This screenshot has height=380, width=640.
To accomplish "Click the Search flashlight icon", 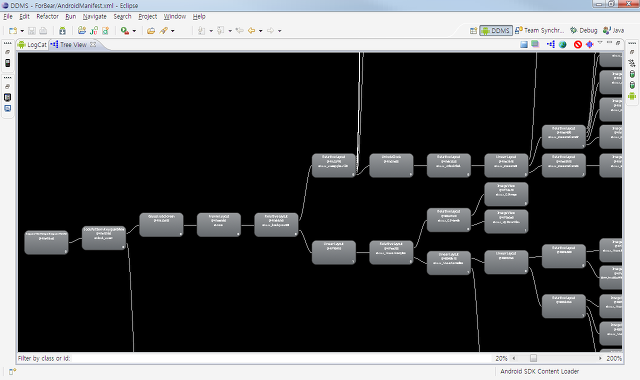I will pyautogui.click(x=164, y=31).
